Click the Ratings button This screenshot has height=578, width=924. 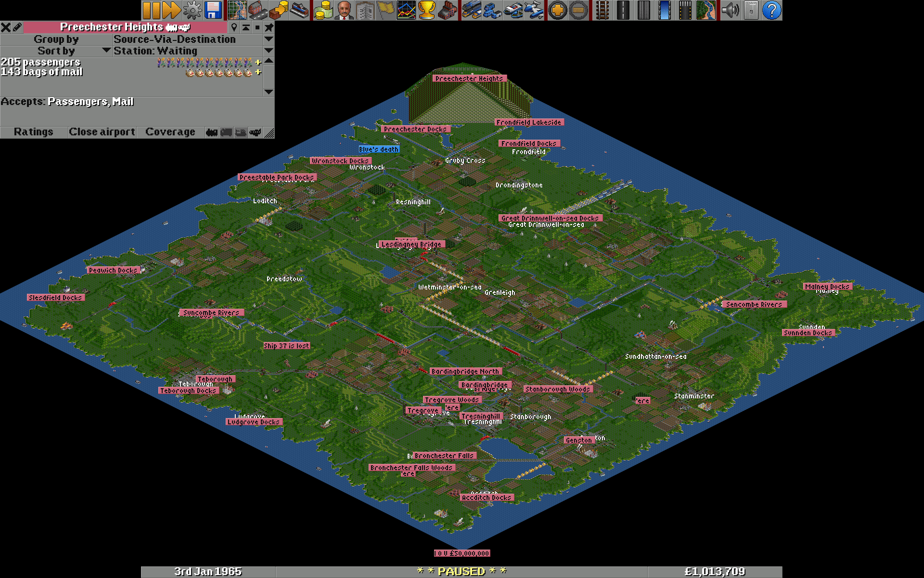pos(33,132)
